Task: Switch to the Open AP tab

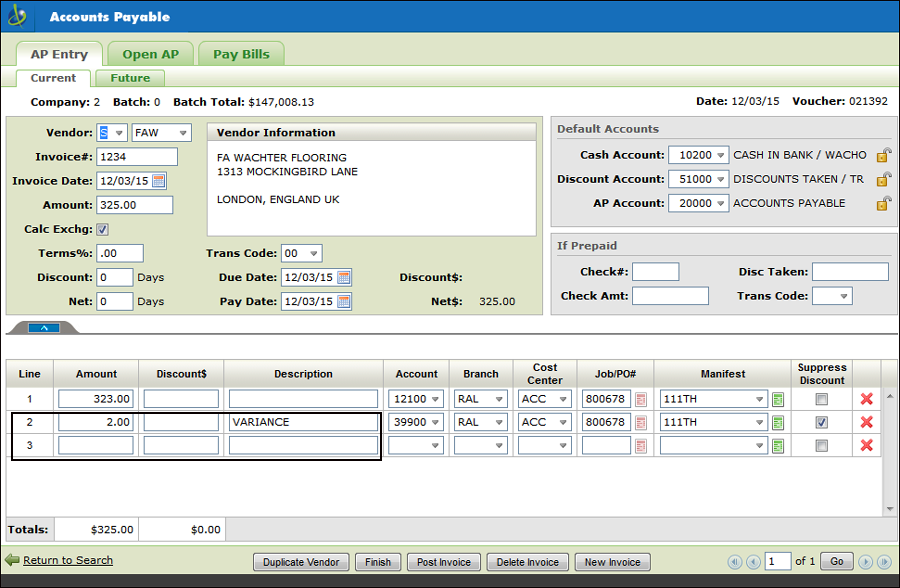Action: tap(150, 54)
